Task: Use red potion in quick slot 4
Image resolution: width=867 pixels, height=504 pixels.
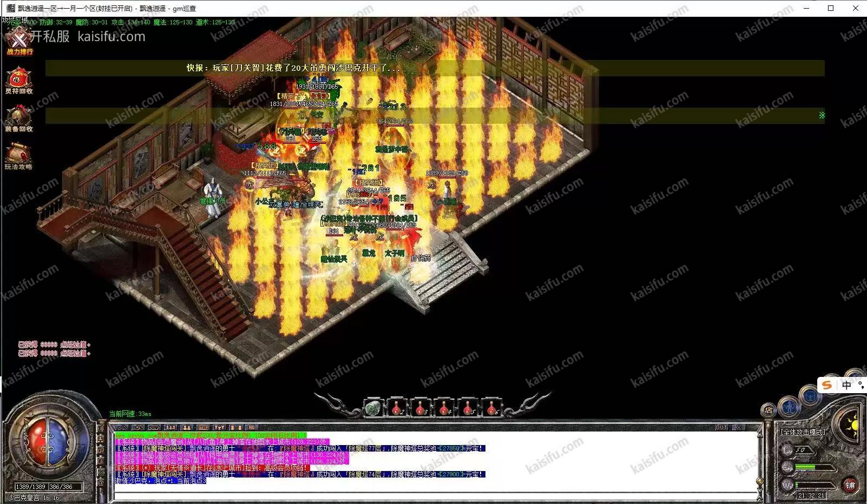Action: pos(444,407)
